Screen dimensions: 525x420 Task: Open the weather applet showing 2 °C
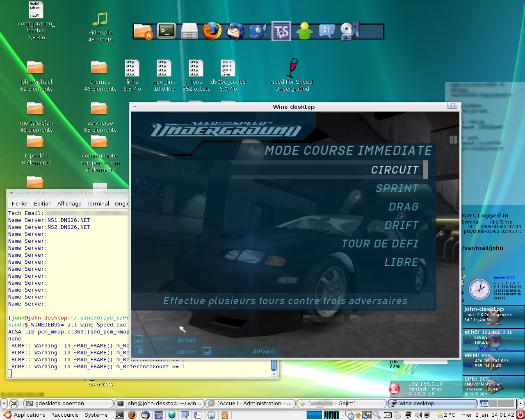[447, 415]
